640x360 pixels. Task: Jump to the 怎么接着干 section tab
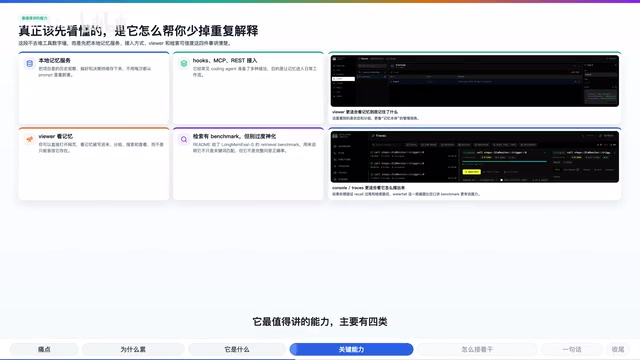477,349
